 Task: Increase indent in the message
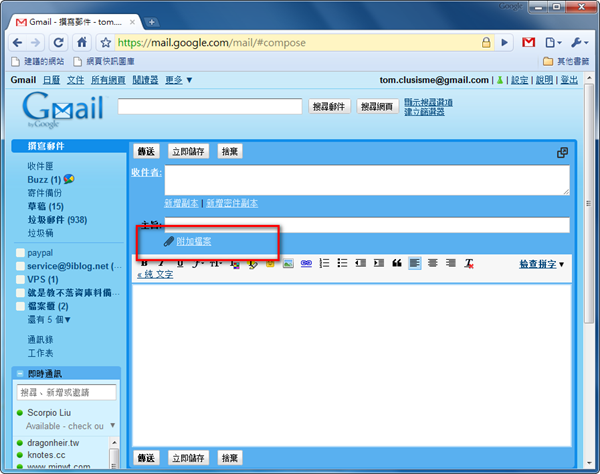[379, 263]
